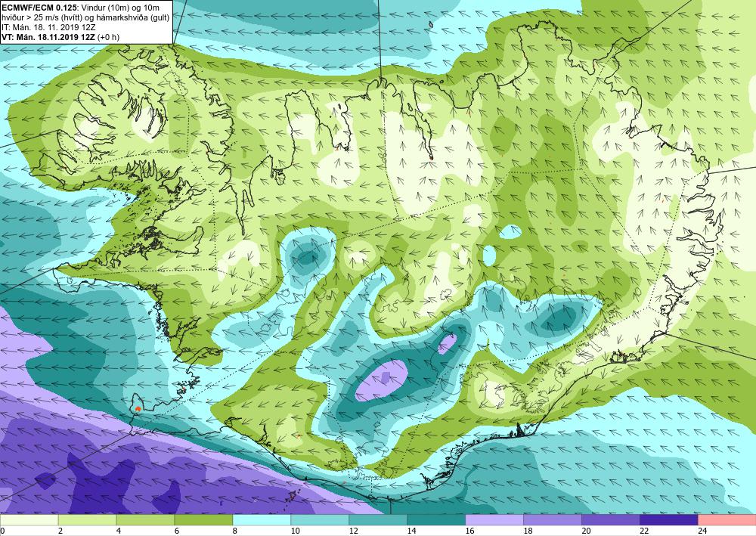The width and height of the screenshot is (756, 536).
Task: Click the 14–16 m/s dark teal legend swatch
Action: pos(436,520)
